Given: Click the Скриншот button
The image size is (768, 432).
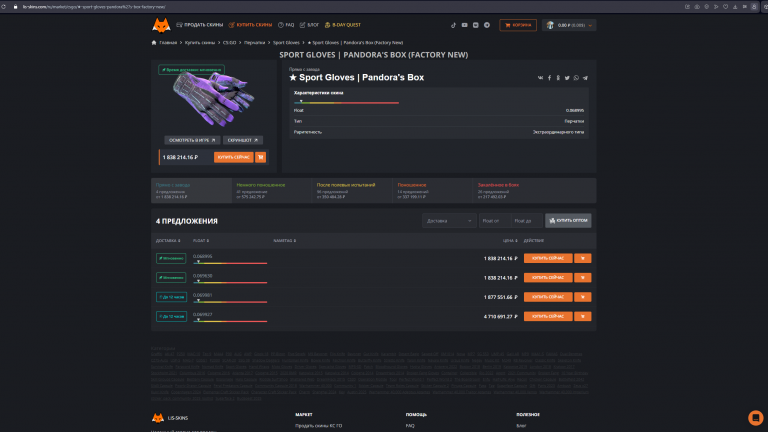Looking at the screenshot, I should pos(242,140).
